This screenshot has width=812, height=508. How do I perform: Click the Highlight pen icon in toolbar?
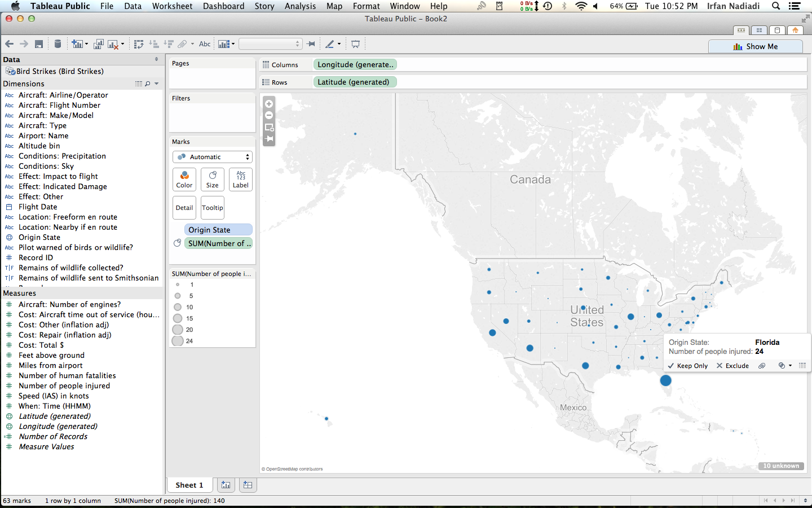pos(330,44)
